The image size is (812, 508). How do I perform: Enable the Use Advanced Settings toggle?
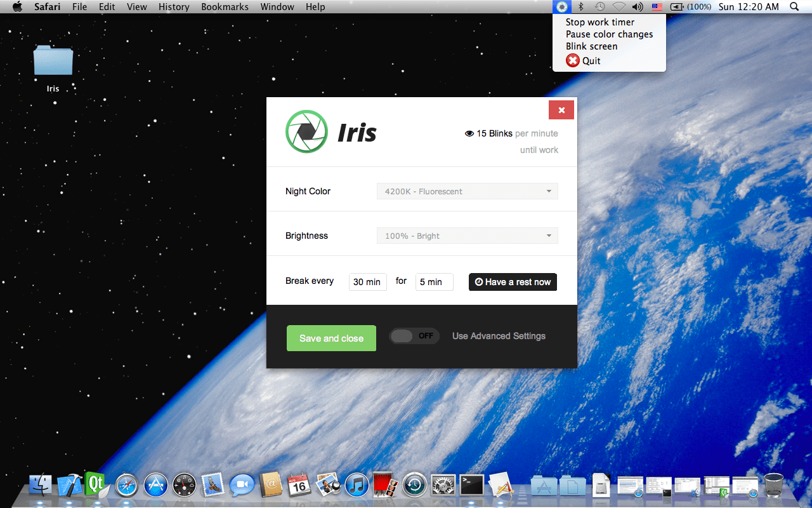coord(414,336)
